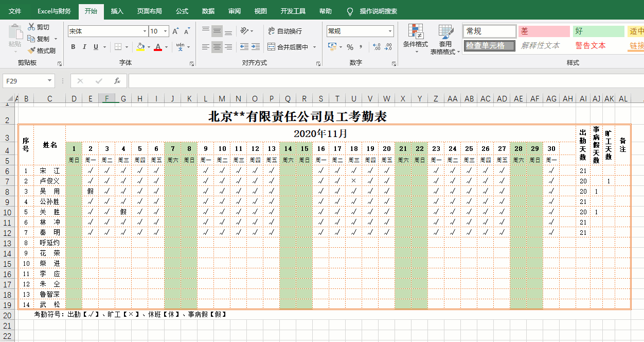The height and width of the screenshot is (342, 644).
Task: Click the title 北京**有限责任公司员工考勤表
Action: [297, 117]
